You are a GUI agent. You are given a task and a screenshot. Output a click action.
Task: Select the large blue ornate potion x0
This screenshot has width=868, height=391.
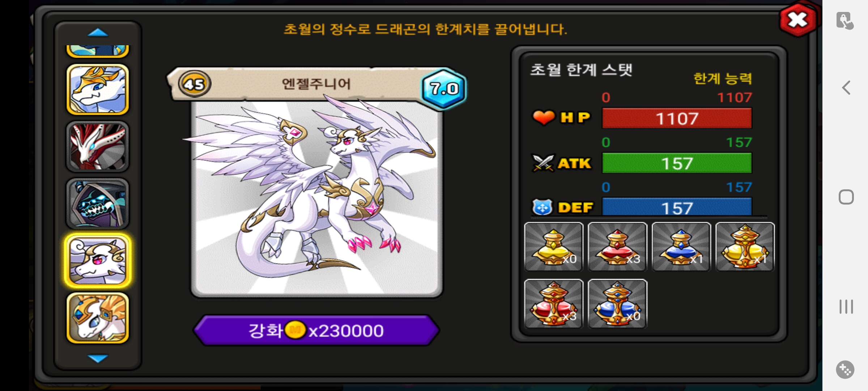click(x=617, y=304)
